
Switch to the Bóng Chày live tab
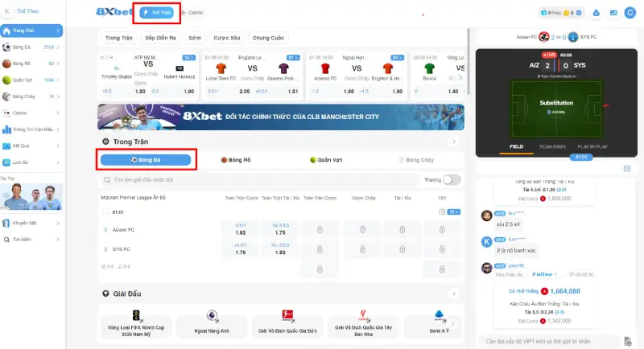416,160
